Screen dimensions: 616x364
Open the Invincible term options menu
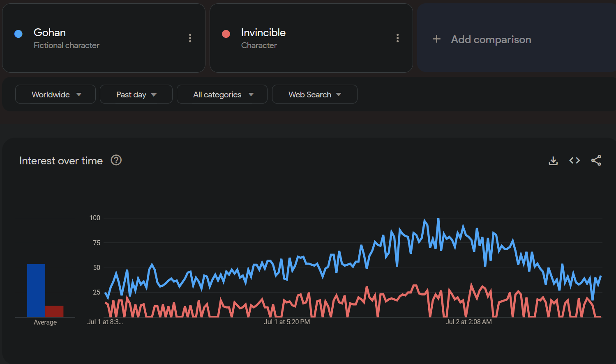tap(397, 38)
